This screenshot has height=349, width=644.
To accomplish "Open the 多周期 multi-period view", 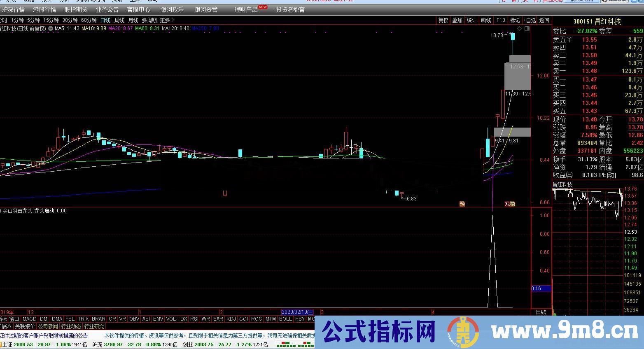I will click(x=149, y=20).
